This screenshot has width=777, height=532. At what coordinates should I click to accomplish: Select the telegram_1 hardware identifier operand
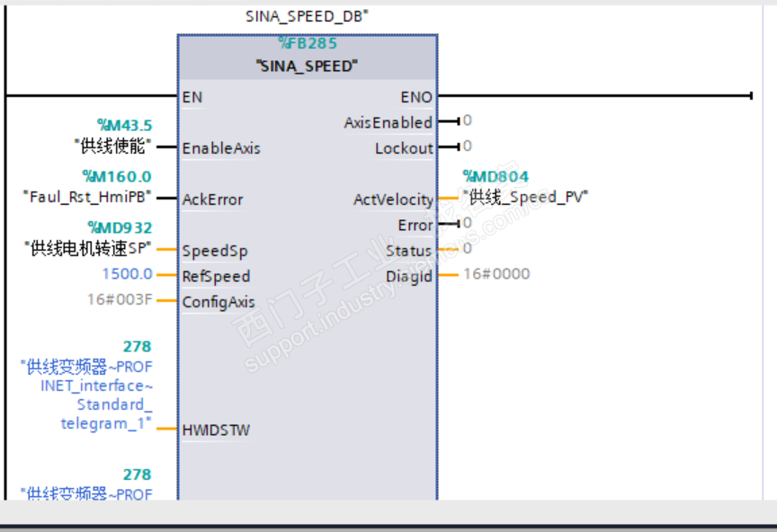coord(86,395)
